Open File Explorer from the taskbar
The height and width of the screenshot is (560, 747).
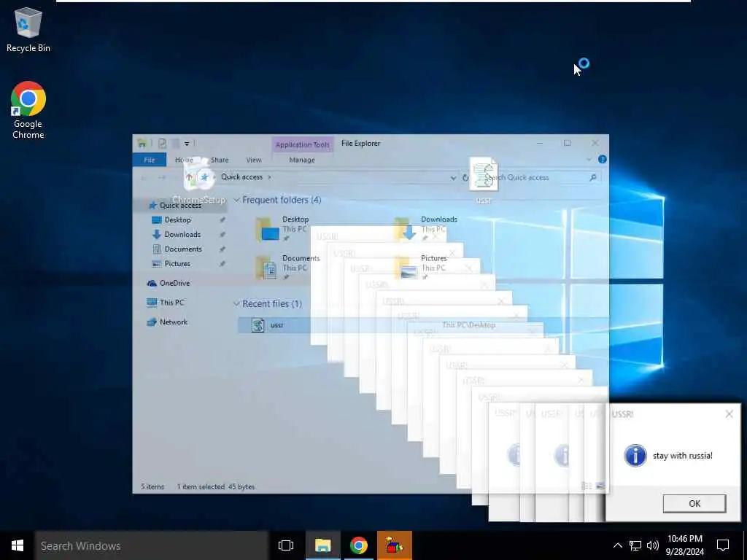322,545
